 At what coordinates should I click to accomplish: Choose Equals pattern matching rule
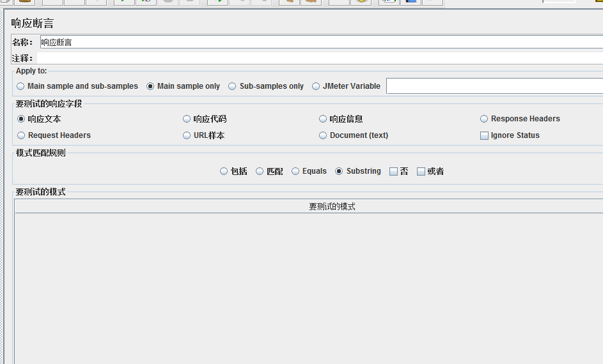point(295,171)
